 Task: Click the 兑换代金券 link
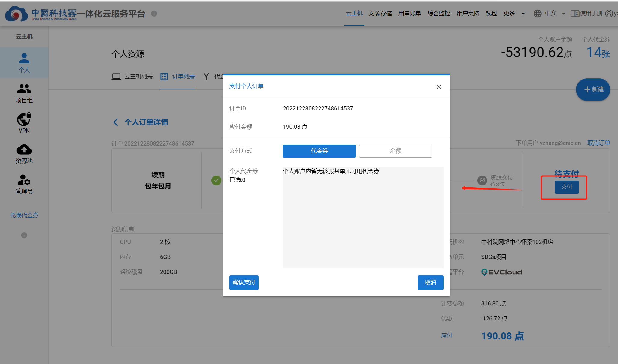pos(24,215)
